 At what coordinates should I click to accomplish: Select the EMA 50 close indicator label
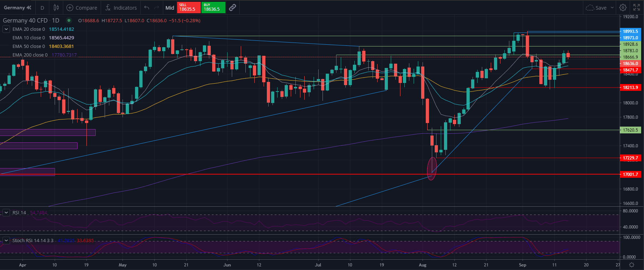(29, 46)
